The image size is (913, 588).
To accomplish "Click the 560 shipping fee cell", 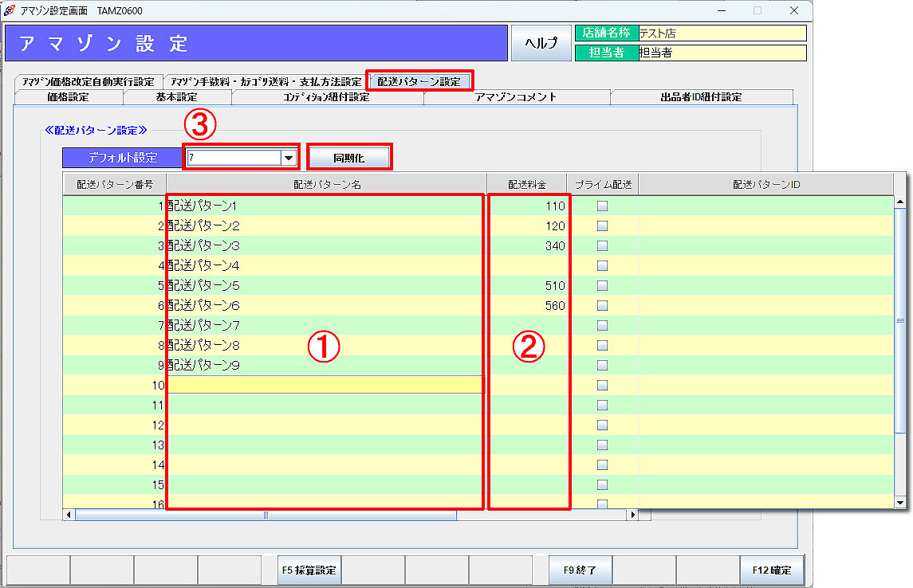I will pos(527,305).
